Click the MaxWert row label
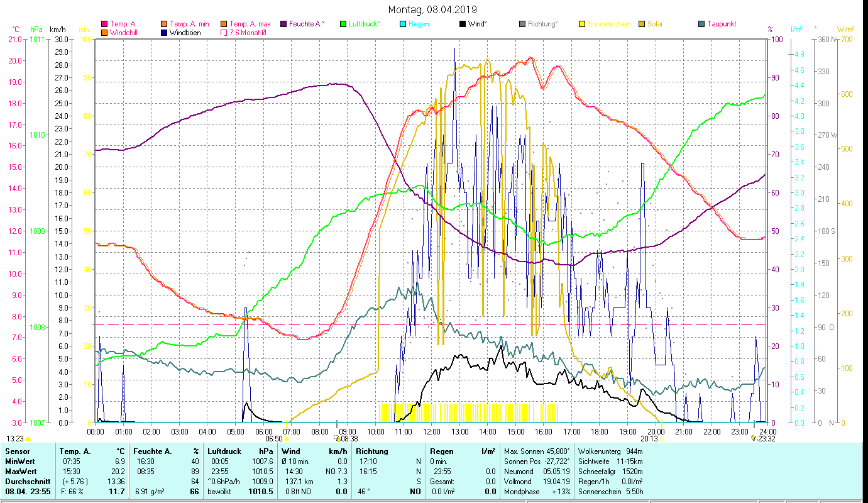Image resolution: width=868 pixels, height=503 pixels. (21, 472)
